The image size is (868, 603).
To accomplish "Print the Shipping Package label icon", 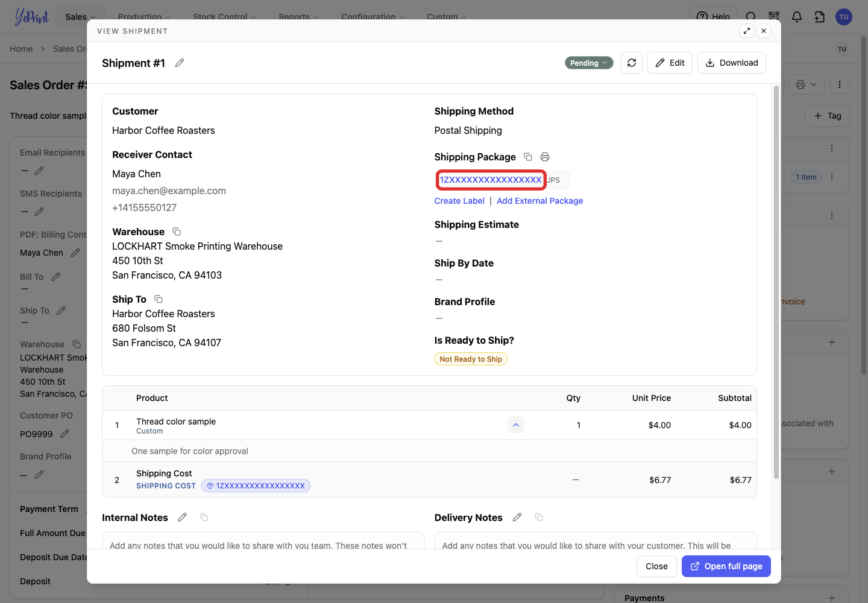I will click(545, 157).
